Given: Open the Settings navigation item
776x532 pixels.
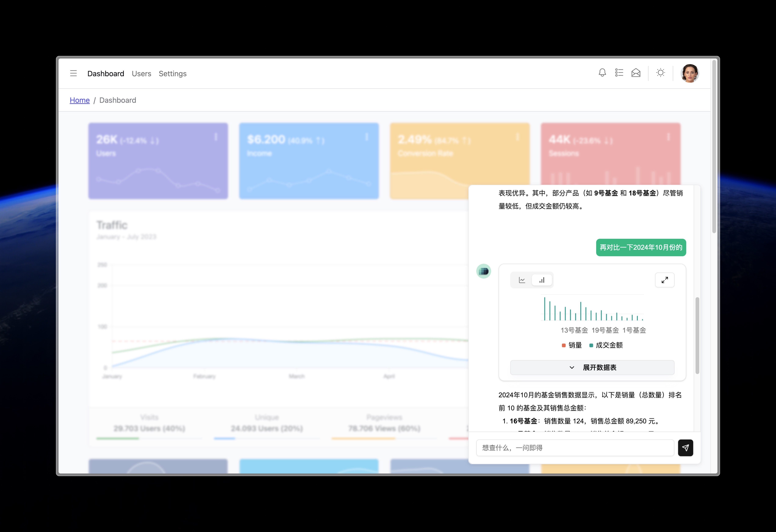Looking at the screenshot, I should tap(172, 73).
